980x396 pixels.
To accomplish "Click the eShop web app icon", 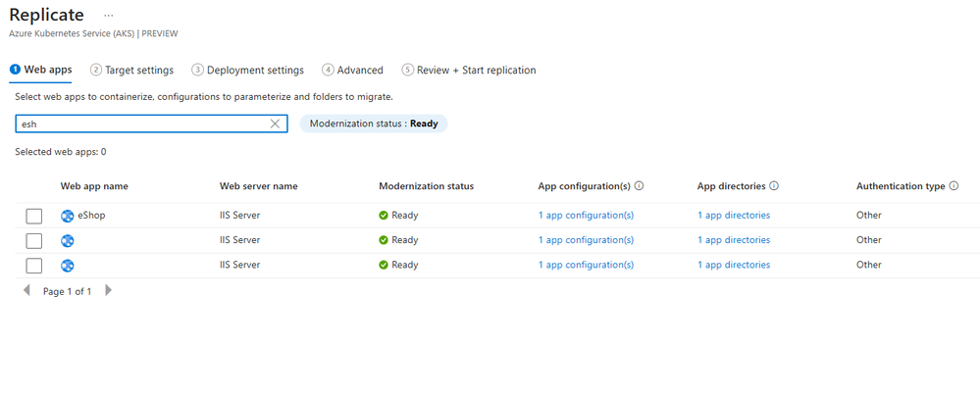I will pos(68,216).
